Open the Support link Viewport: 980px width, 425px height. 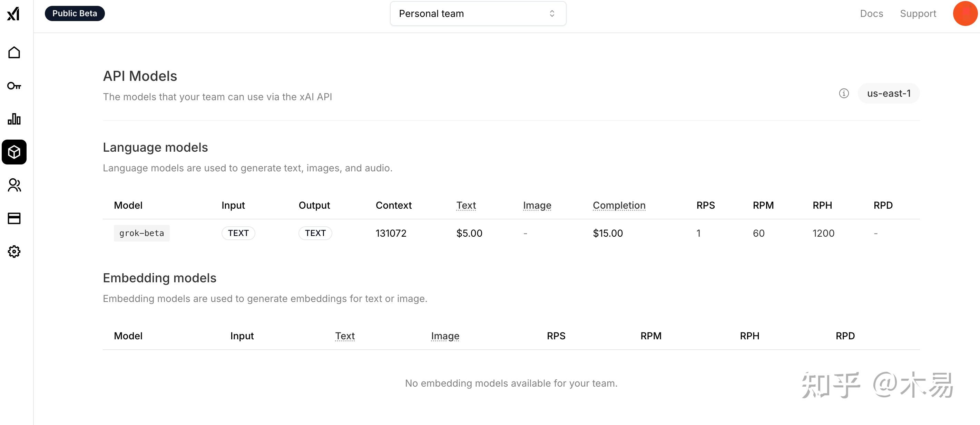tap(918, 14)
